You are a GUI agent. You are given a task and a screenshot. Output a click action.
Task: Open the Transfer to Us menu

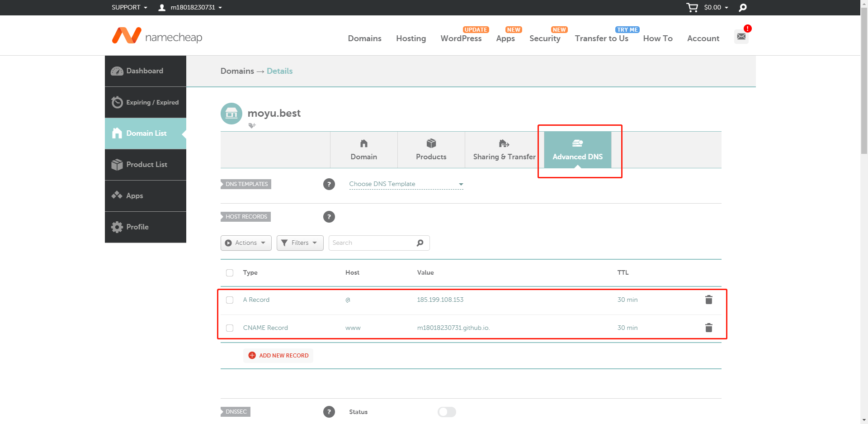pyautogui.click(x=602, y=38)
